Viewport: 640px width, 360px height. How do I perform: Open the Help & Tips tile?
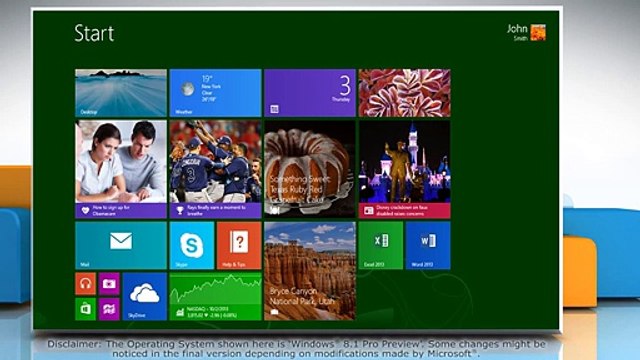click(x=239, y=245)
